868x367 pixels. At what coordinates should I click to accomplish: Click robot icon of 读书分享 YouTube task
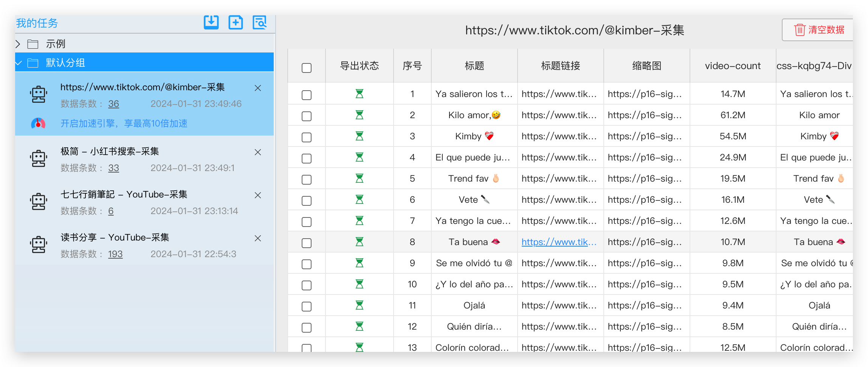[x=39, y=245]
